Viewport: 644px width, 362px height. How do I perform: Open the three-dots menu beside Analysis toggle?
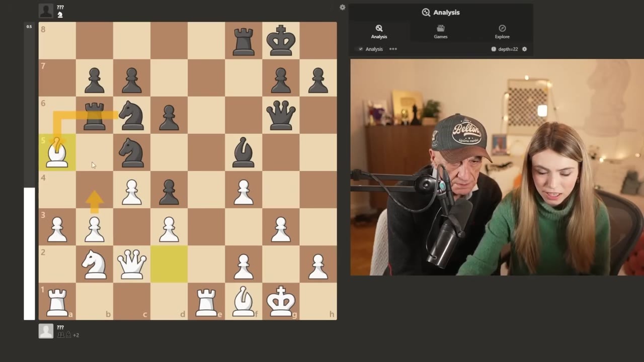coord(393,49)
